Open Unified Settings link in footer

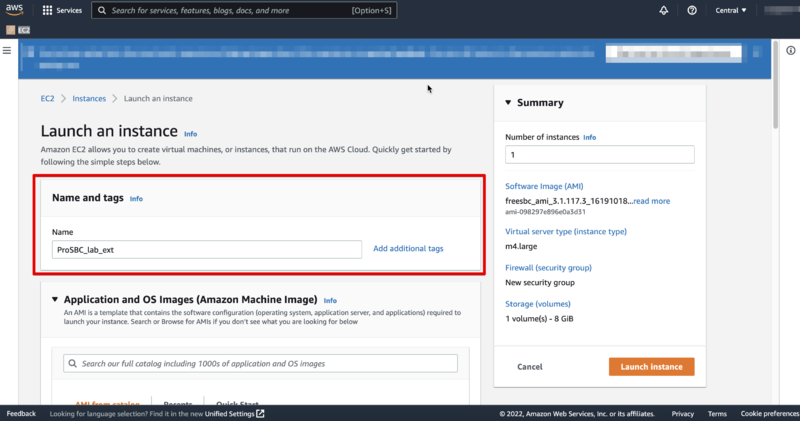tap(235, 414)
